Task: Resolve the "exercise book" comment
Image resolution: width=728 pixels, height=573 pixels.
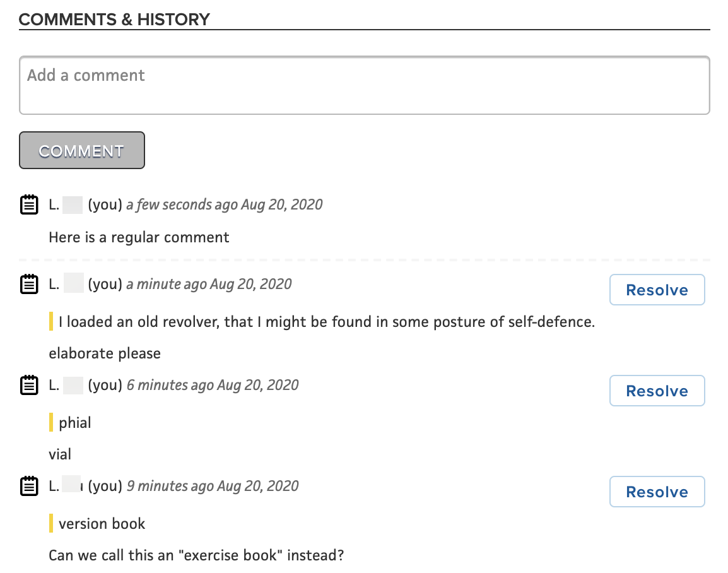Action: pyautogui.click(x=657, y=492)
